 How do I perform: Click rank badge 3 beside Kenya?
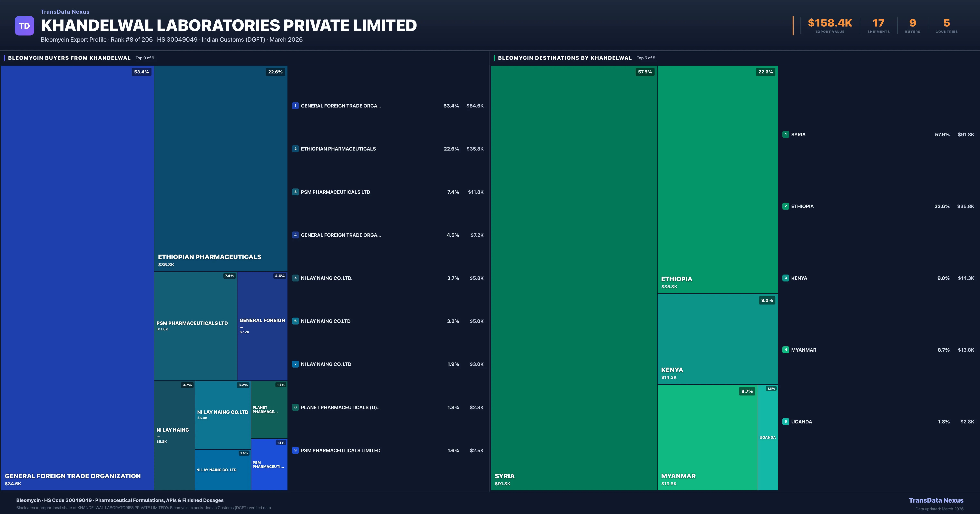(x=786, y=278)
